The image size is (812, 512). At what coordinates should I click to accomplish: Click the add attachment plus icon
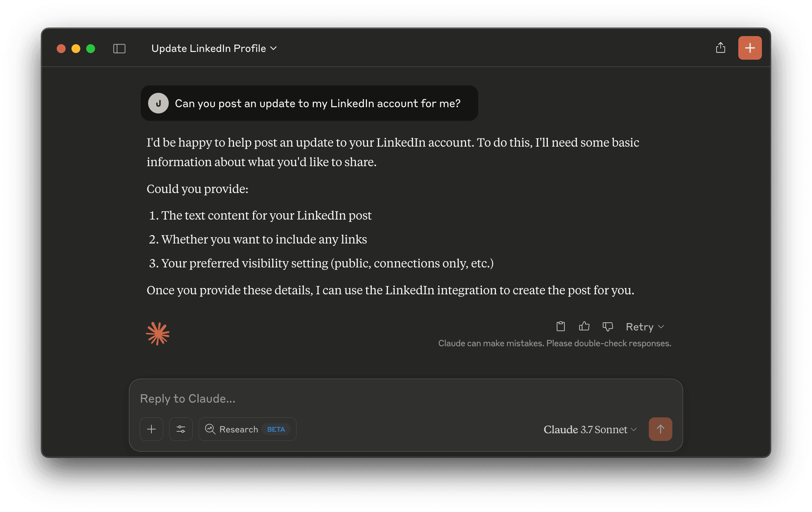coord(151,429)
